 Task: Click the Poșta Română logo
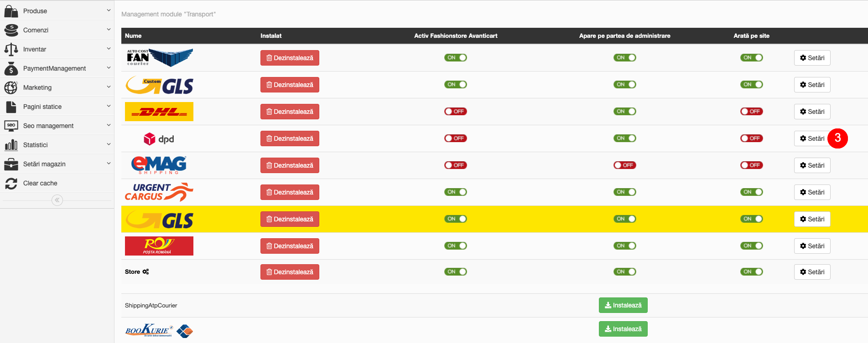(x=159, y=246)
